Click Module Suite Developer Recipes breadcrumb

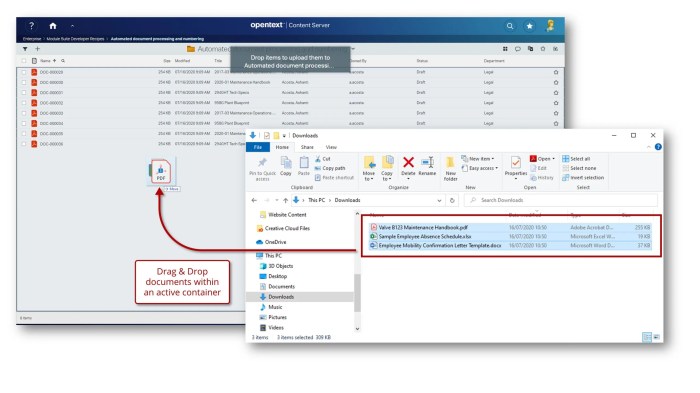click(x=75, y=39)
